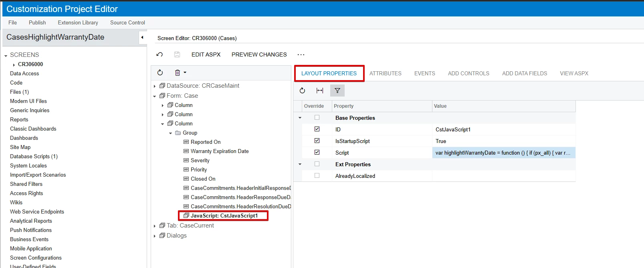This screenshot has height=268, width=644.
Task: Click the PREVIEW CHANGES button
Action: [x=259, y=54]
